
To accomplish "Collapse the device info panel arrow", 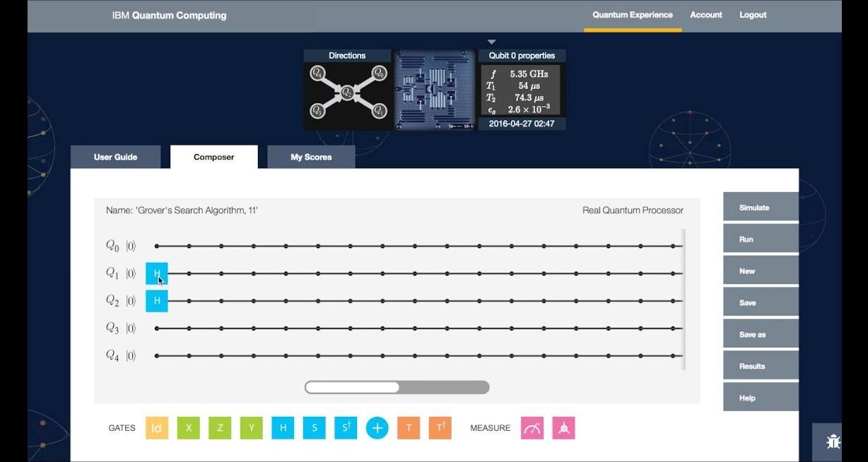I will (x=492, y=42).
